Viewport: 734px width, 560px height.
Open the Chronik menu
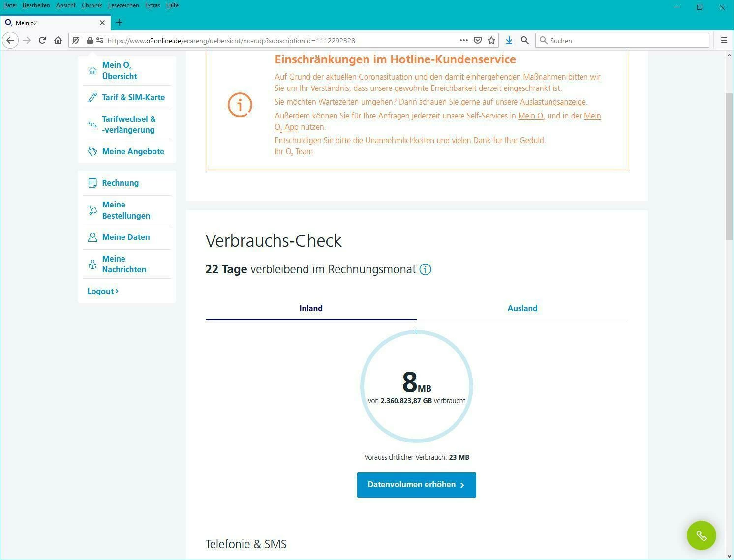point(92,5)
